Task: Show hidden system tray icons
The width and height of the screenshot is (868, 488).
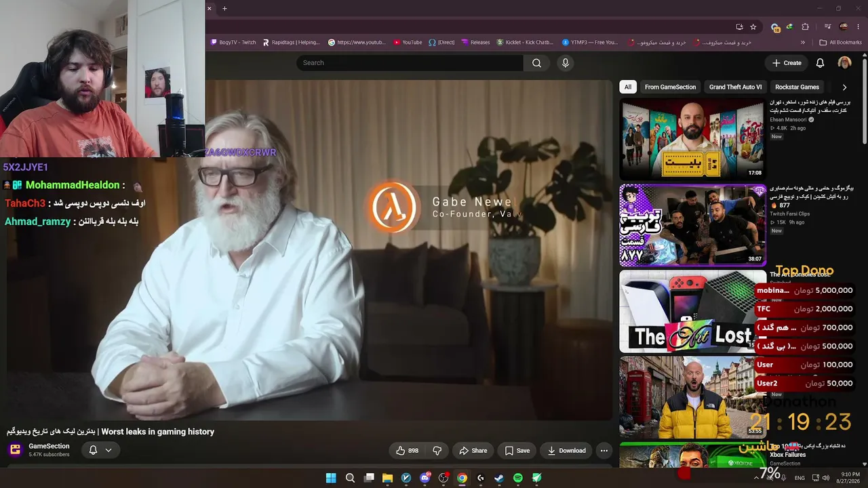Action: (756, 478)
